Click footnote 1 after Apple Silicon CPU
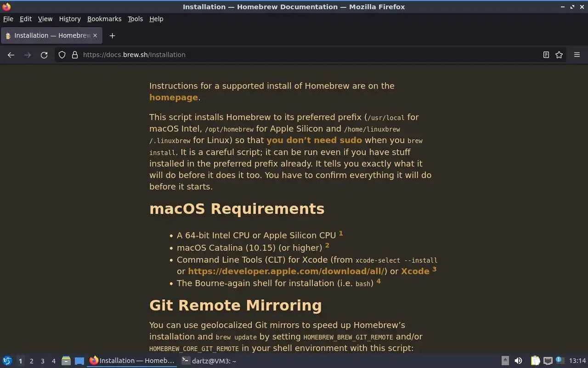 pyautogui.click(x=341, y=233)
